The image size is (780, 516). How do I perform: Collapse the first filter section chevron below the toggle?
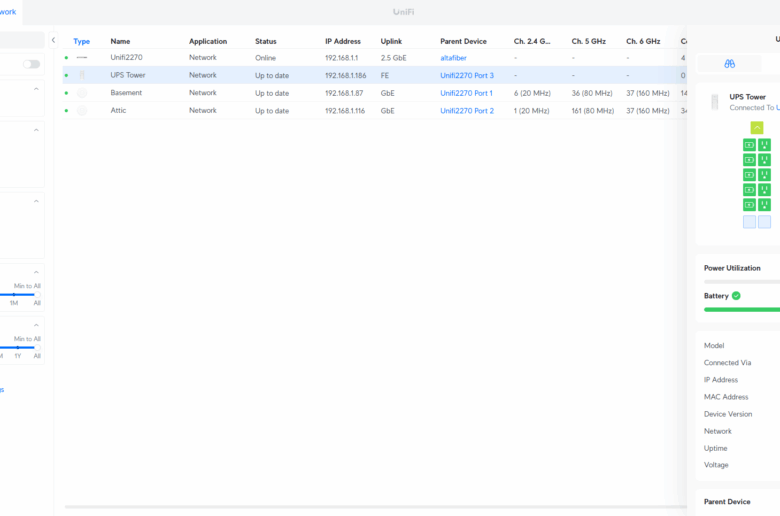(x=37, y=89)
